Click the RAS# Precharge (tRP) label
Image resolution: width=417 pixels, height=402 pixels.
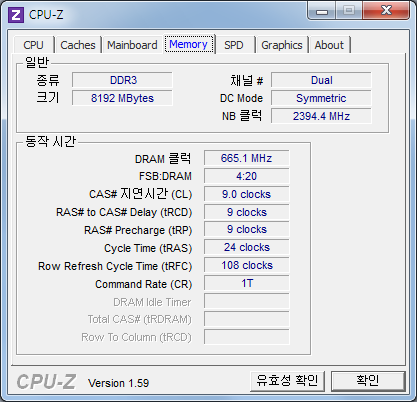coord(138,230)
